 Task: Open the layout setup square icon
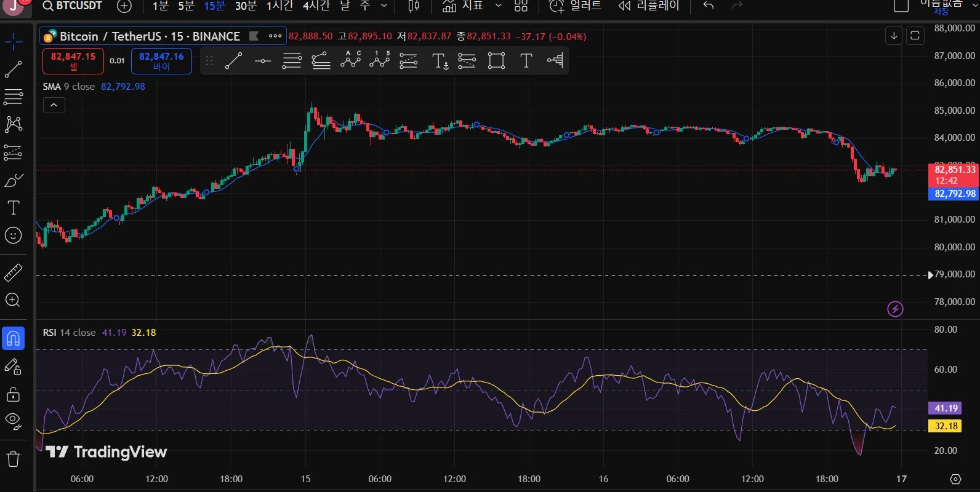pyautogui.click(x=901, y=6)
